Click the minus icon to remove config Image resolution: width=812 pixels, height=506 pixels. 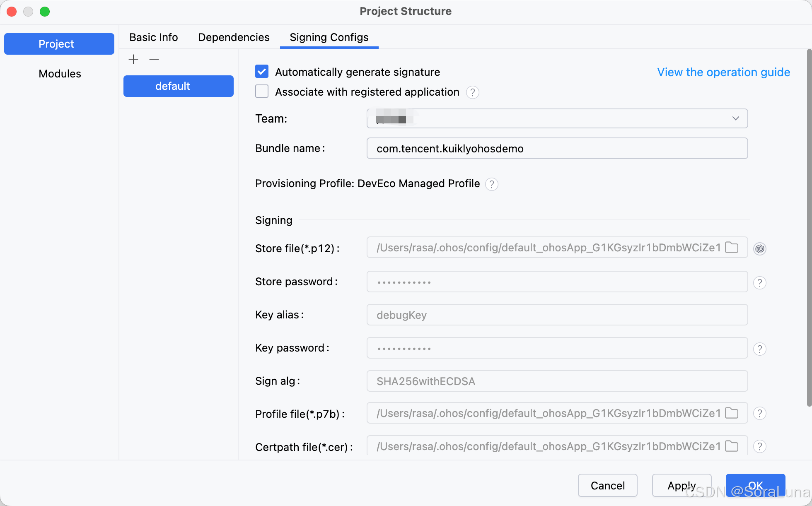(154, 59)
